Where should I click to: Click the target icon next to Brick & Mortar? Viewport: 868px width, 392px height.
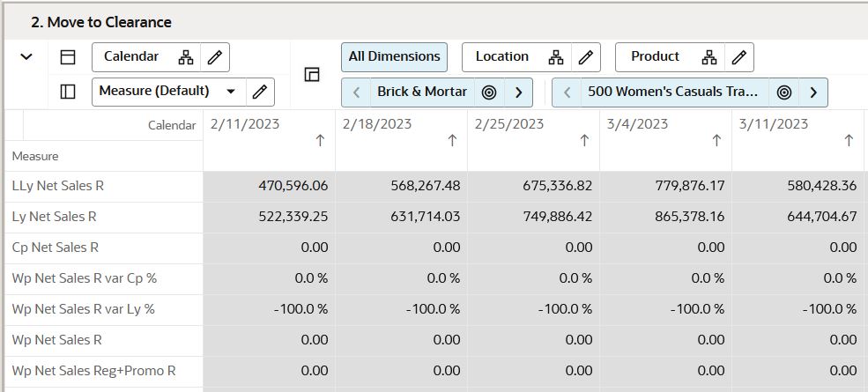pos(489,92)
